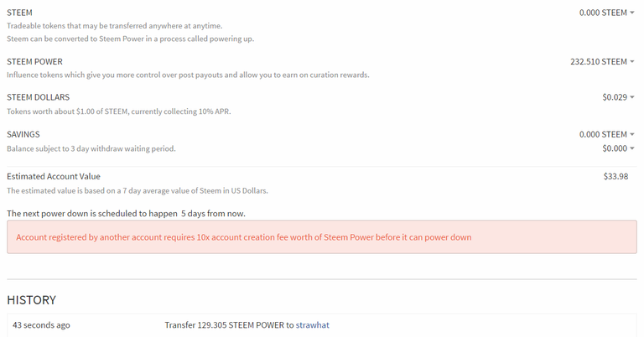Click the STEEM DOLLARS heading
The image size is (644, 337).
click(38, 97)
